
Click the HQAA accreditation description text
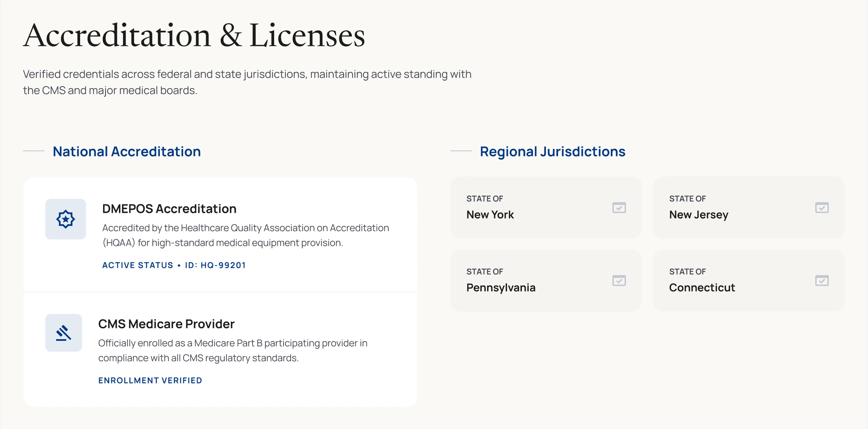point(246,235)
